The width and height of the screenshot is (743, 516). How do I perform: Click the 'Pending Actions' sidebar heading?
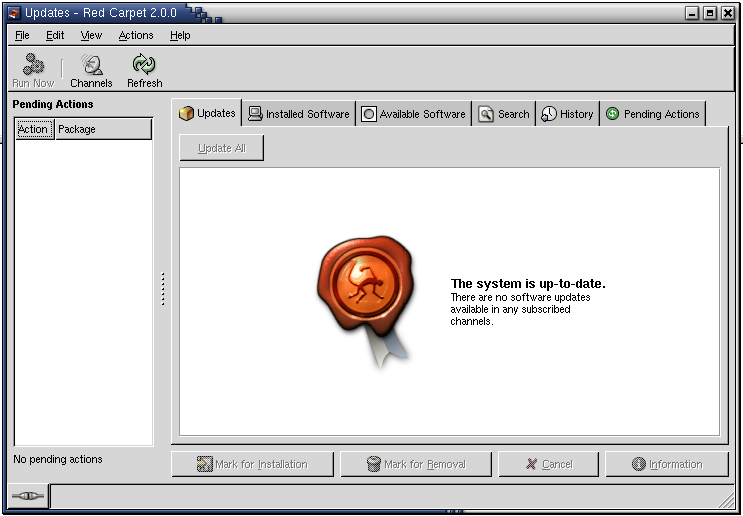tap(53, 104)
